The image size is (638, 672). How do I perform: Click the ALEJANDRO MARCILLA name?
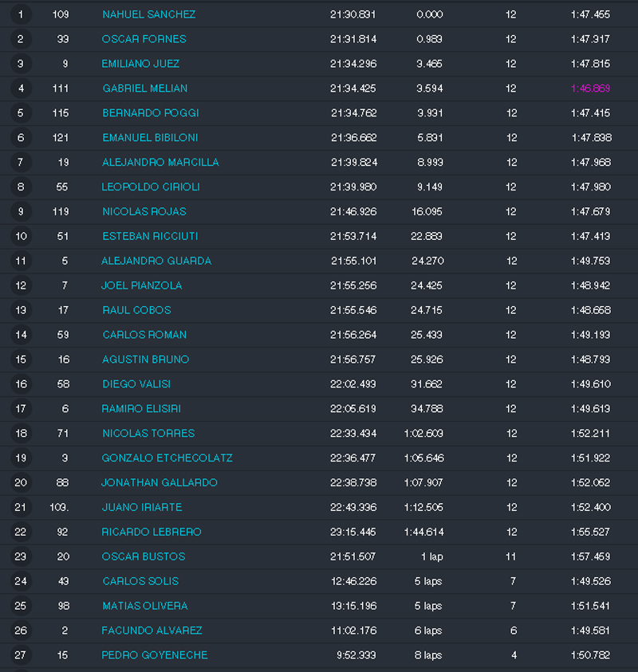(x=160, y=163)
